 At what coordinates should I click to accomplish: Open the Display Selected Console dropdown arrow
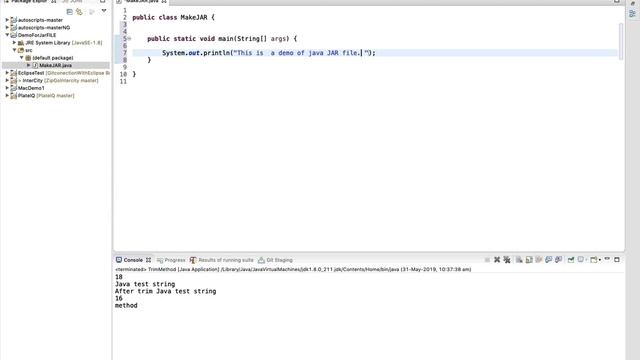pyautogui.click(x=586, y=260)
